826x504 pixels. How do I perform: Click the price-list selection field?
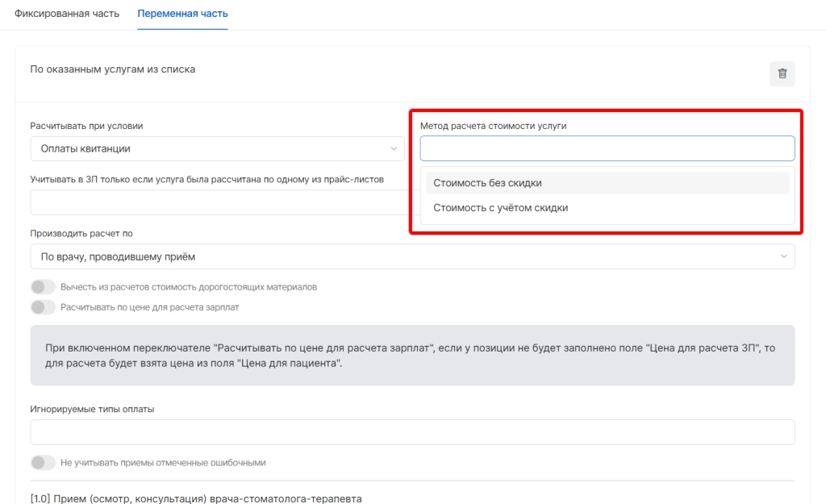(218, 202)
